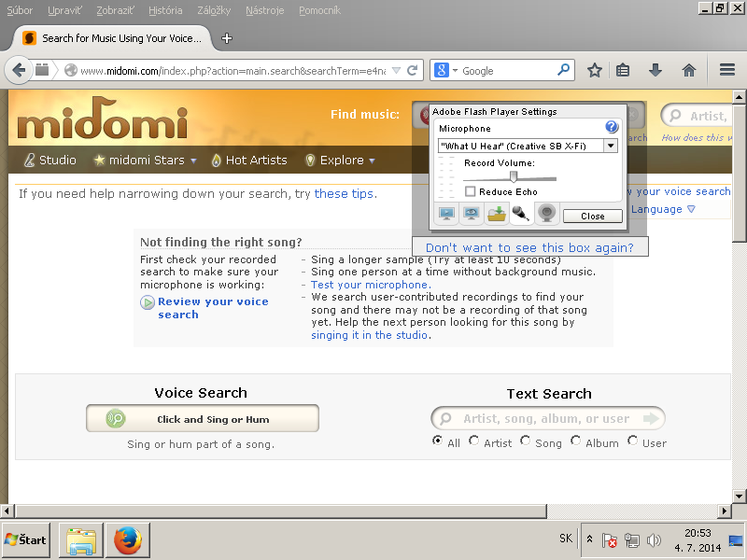This screenshot has width=747, height=560.
Task: Open the bookmarks list icon
Action: point(623,71)
